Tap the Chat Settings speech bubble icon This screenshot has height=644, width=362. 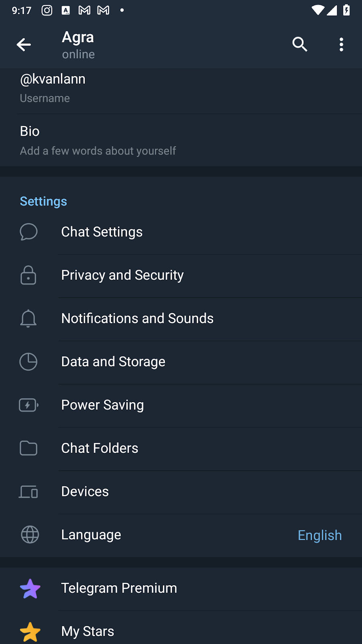tap(29, 232)
